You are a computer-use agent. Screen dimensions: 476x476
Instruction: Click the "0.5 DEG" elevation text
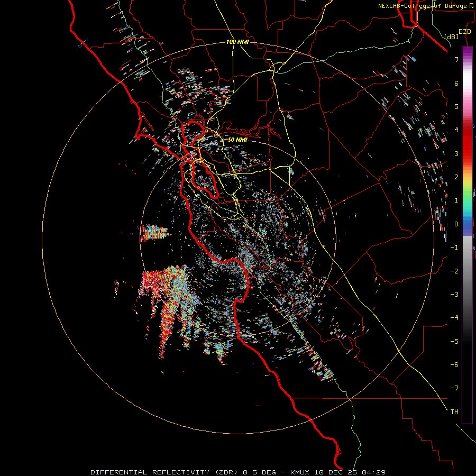[x=259, y=472]
